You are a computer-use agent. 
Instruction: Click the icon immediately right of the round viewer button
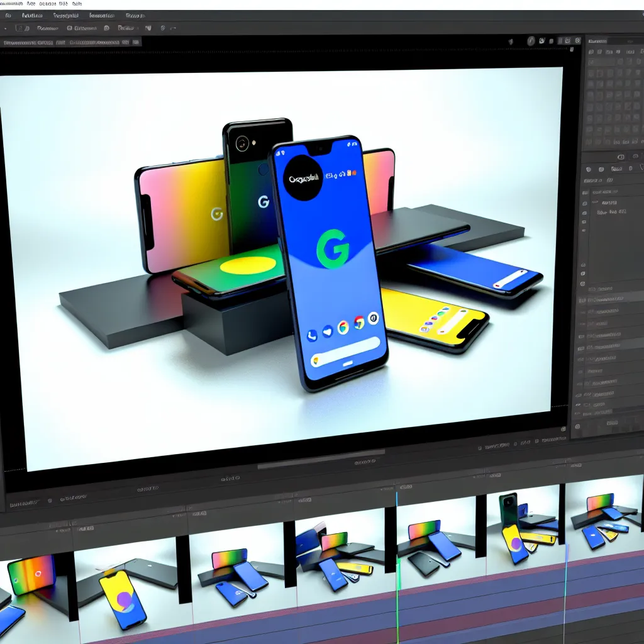click(541, 41)
